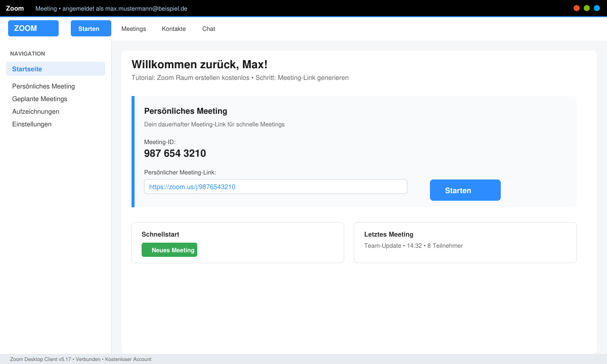Click the ZOOM logo button
The height and width of the screenshot is (364, 607).
pos(33,28)
